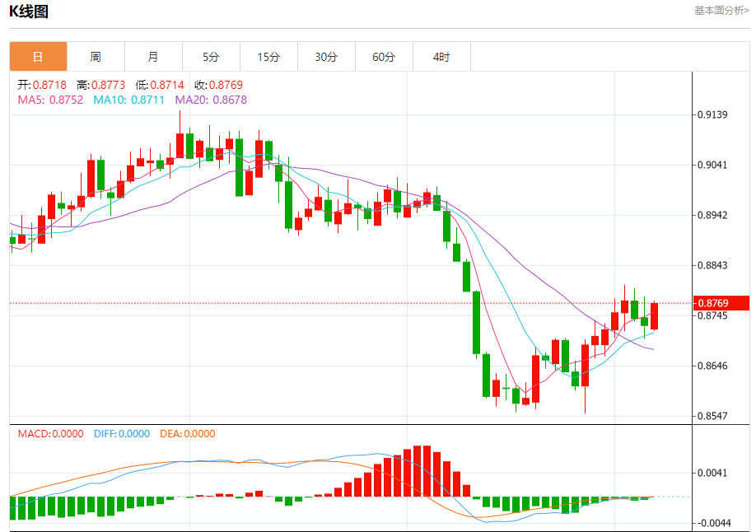Click the 收:0.8769 close price value
This screenshot has height=532, width=756.
(218, 85)
